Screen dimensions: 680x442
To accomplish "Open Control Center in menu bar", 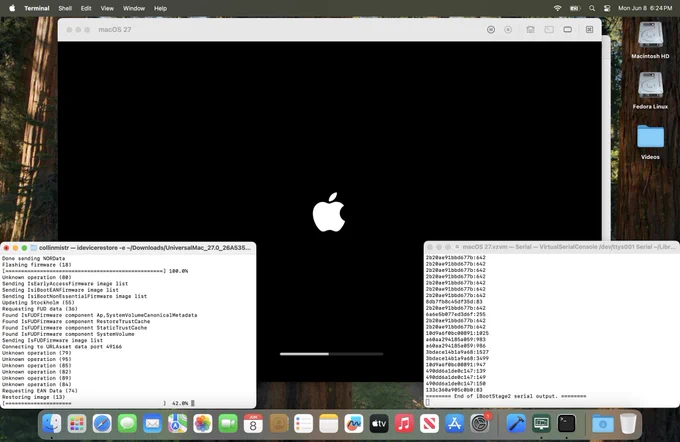I will pyautogui.click(x=607, y=8).
